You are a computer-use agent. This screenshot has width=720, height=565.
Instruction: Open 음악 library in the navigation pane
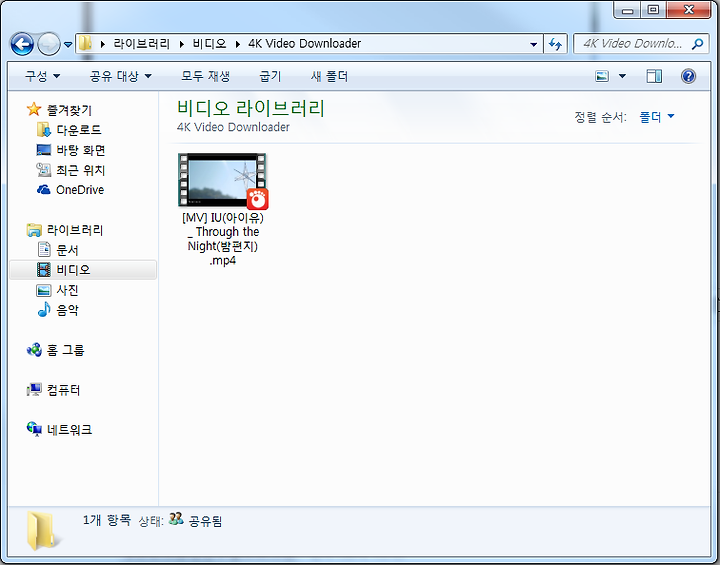67,311
